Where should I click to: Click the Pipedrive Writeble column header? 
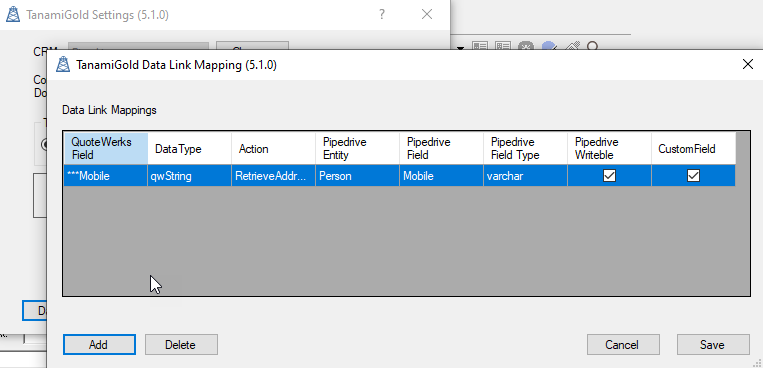(610, 148)
